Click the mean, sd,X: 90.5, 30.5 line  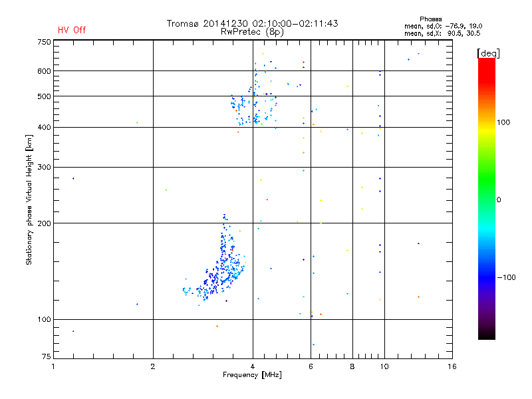pyautogui.click(x=442, y=33)
